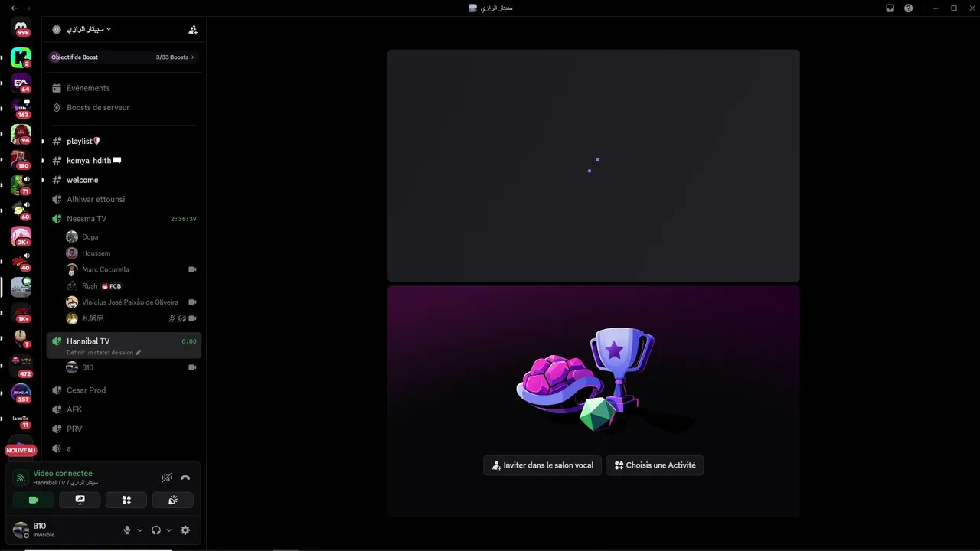Open the server icon showing badge 1K+

click(x=21, y=312)
